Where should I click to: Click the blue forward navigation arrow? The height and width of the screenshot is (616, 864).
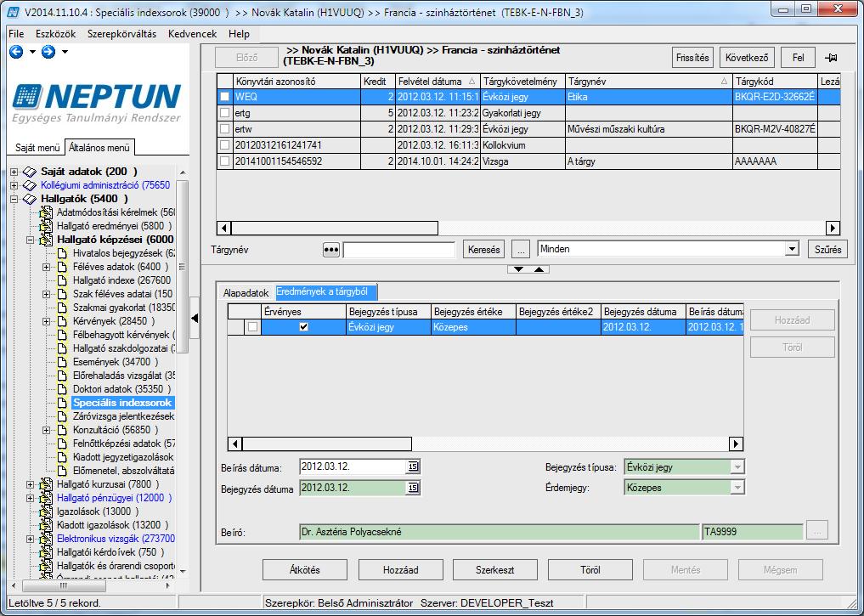pos(48,52)
